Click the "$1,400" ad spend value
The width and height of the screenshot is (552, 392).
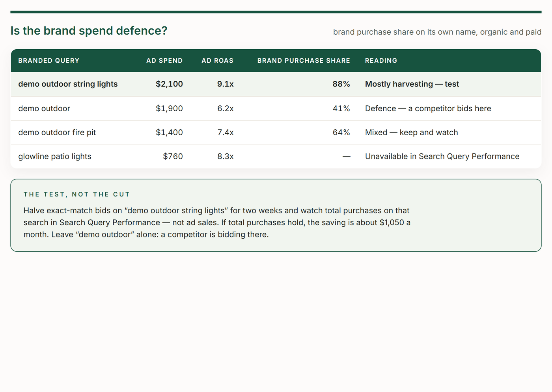tap(169, 133)
